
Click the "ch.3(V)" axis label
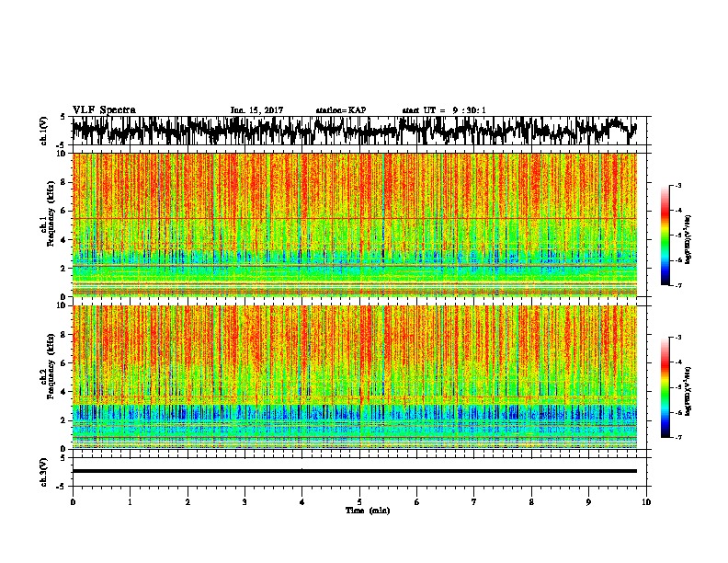click(x=43, y=472)
